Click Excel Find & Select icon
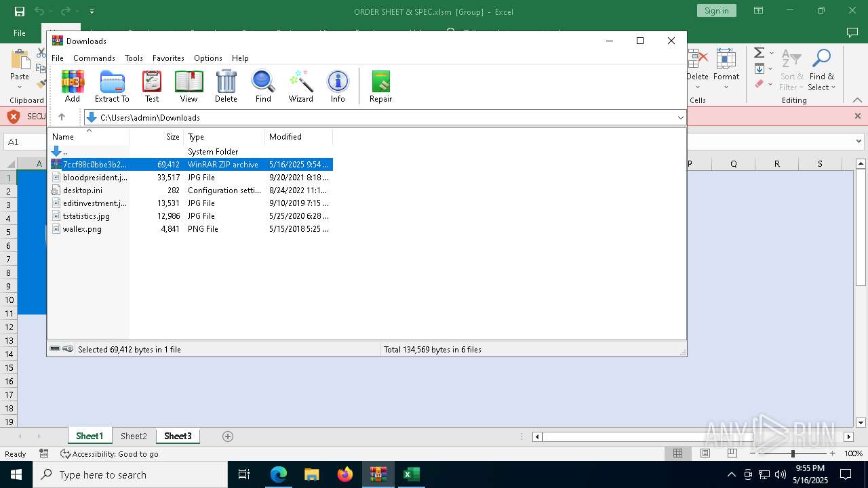The image size is (868, 488). pos(821,70)
